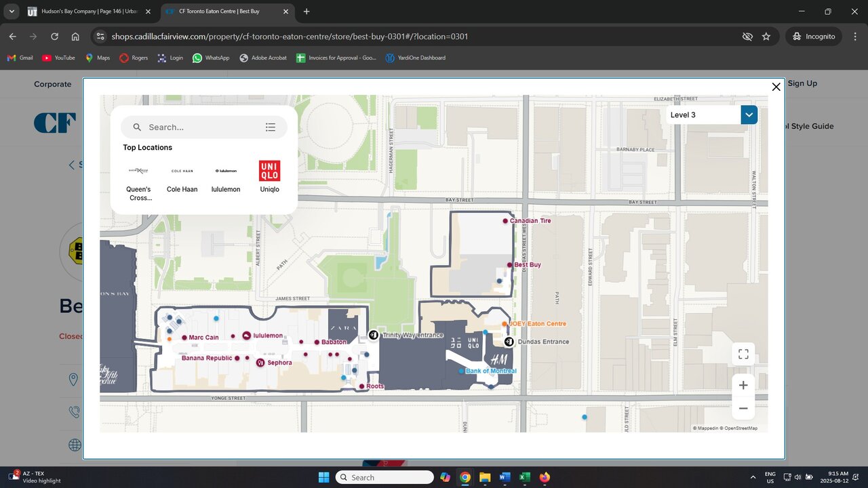Bookmark this page with star icon
Viewport: 868px width, 488px height.
(x=766, y=37)
